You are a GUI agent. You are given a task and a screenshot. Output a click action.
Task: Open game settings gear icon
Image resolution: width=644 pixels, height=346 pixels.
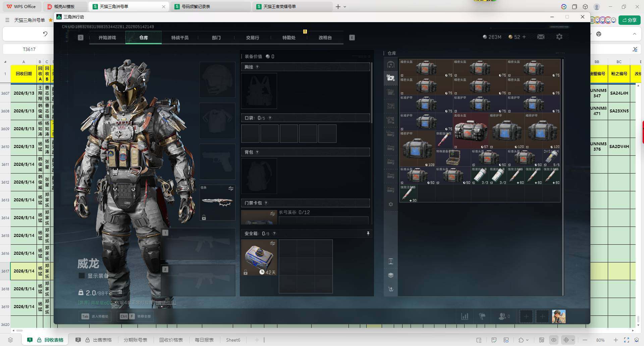click(559, 37)
